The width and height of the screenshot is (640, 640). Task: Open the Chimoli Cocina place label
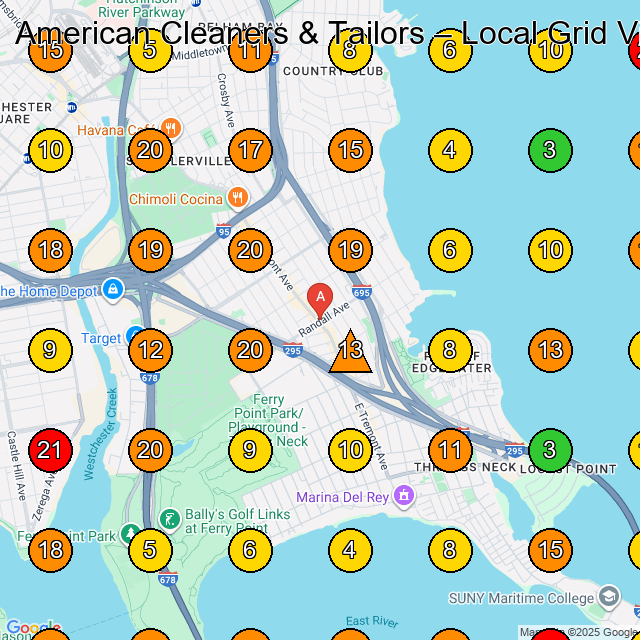pyautogui.click(x=176, y=200)
